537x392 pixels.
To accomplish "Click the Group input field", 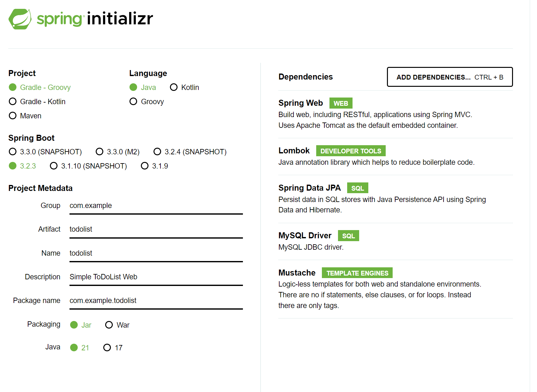I will pyautogui.click(x=156, y=206).
